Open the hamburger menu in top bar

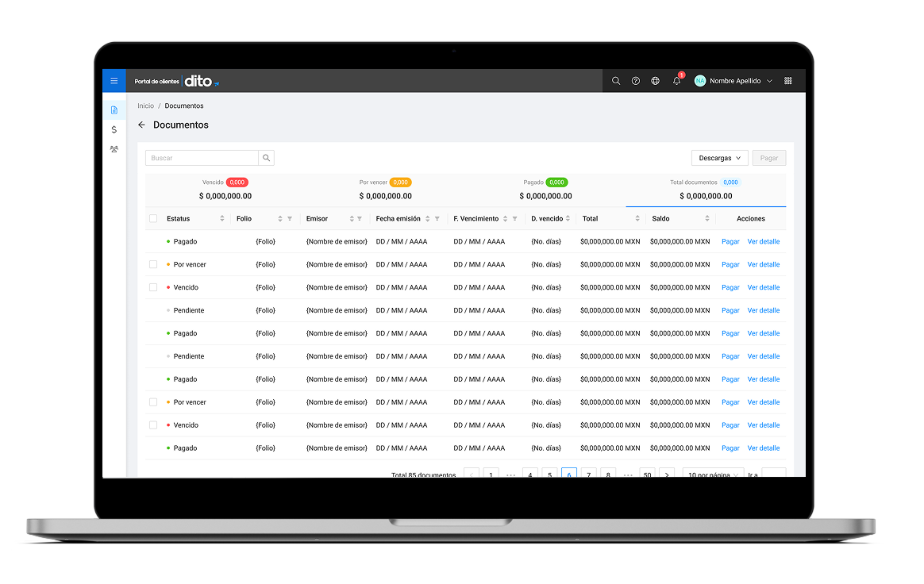point(114,81)
